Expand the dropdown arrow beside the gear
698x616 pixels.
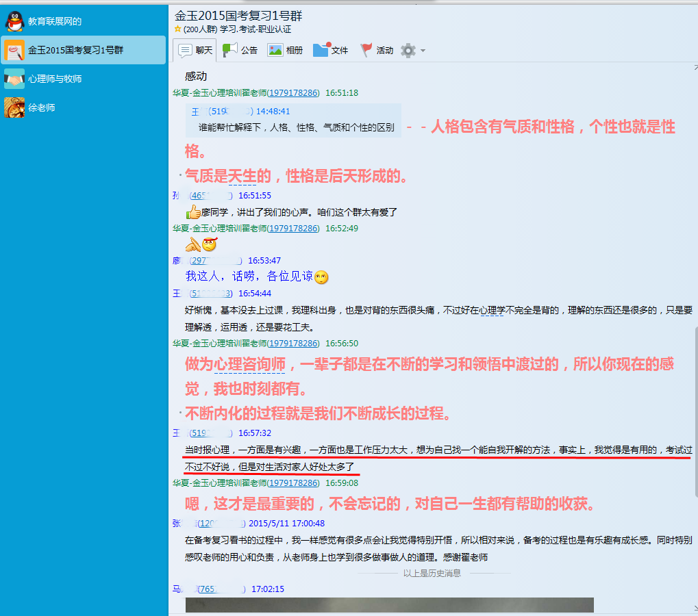423,51
